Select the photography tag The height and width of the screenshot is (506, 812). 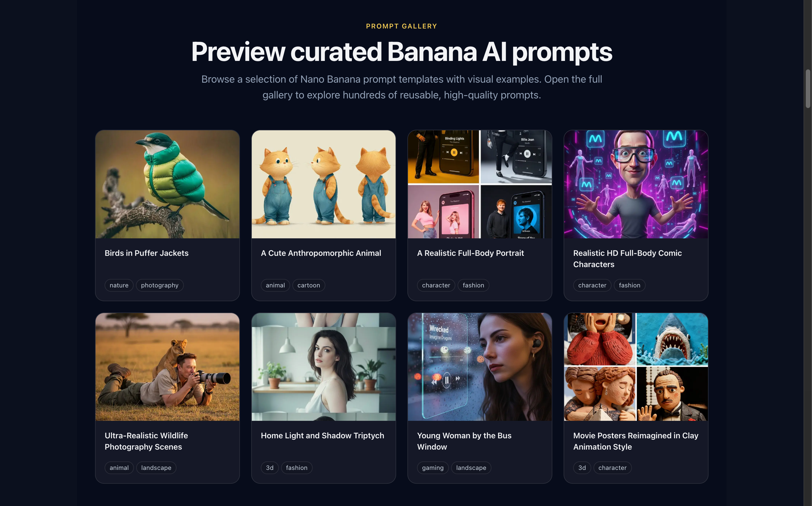(x=160, y=285)
